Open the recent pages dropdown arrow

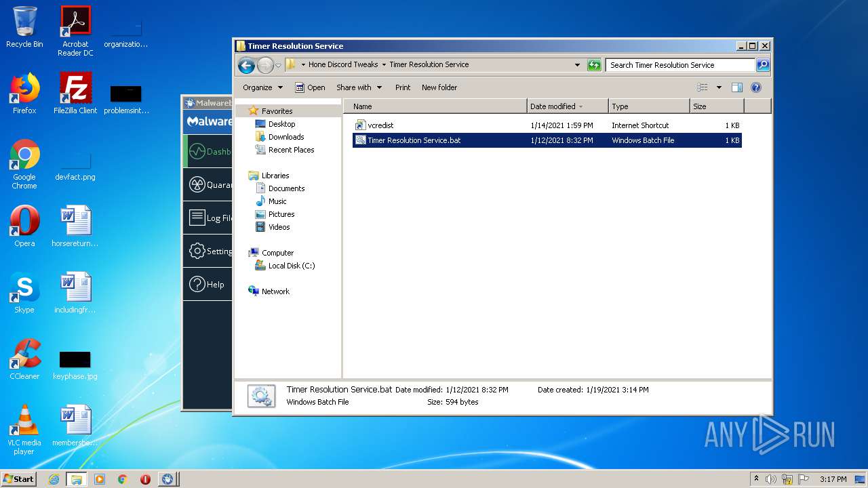[x=278, y=66]
